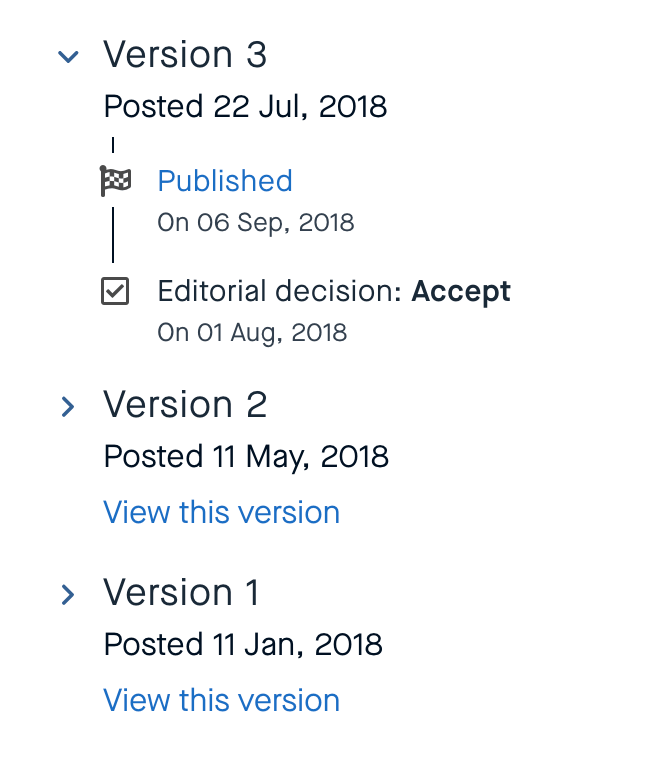The width and height of the screenshot is (650, 761).
Task: Select the Version 3 heading
Action: [x=185, y=55]
